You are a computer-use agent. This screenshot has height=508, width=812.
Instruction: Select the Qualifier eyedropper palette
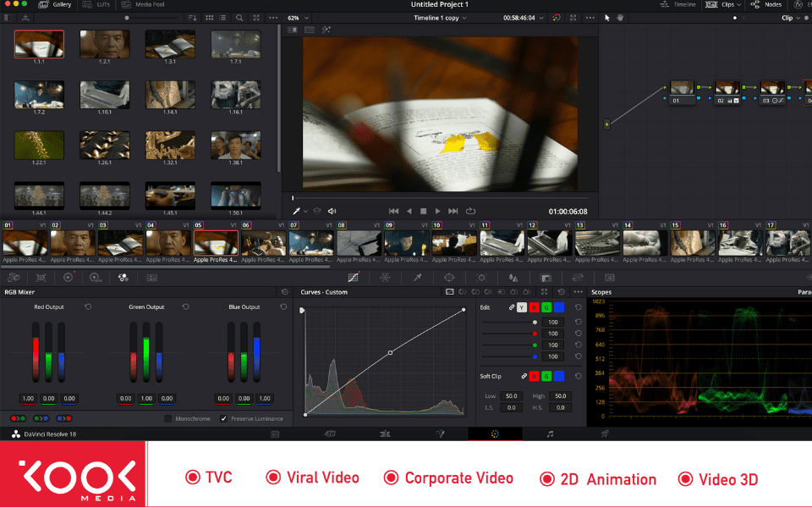pyautogui.click(x=417, y=278)
